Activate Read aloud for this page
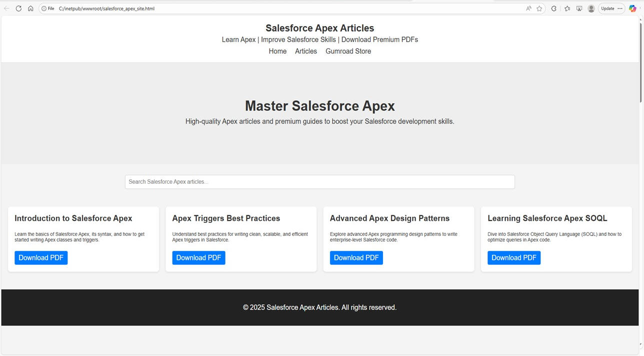Screen dimensions: 644x356 pyautogui.click(x=527, y=9)
